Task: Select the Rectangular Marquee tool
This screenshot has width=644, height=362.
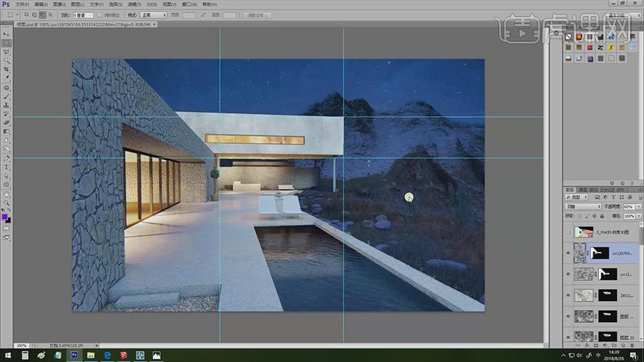Action: point(7,43)
